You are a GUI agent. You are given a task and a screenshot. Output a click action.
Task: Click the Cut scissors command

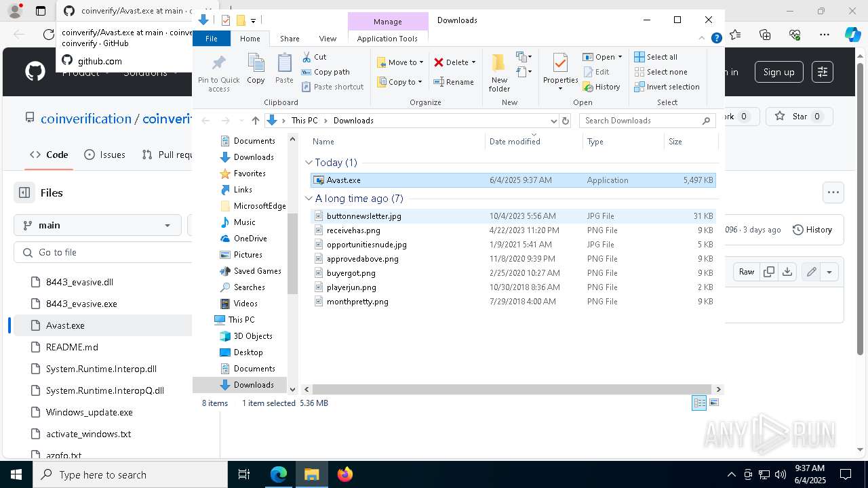pos(314,57)
